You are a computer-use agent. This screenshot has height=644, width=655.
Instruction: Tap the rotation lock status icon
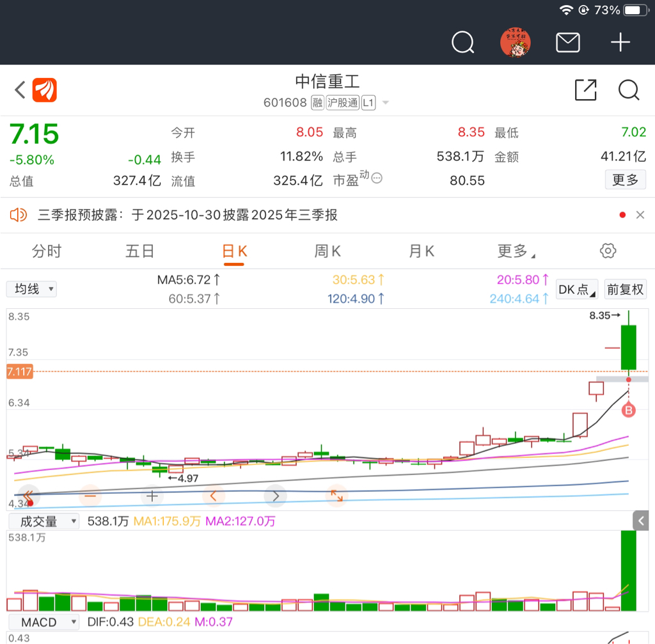(x=583, y=10)
